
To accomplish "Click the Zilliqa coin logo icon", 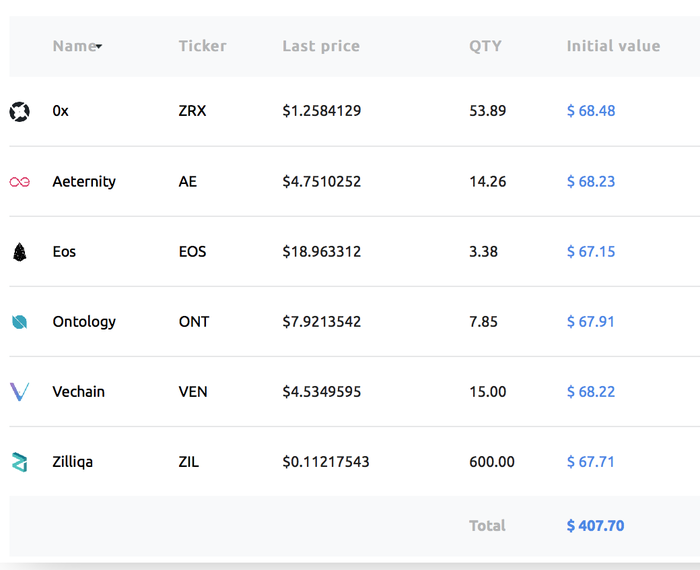I will click(x=19, y=462).
